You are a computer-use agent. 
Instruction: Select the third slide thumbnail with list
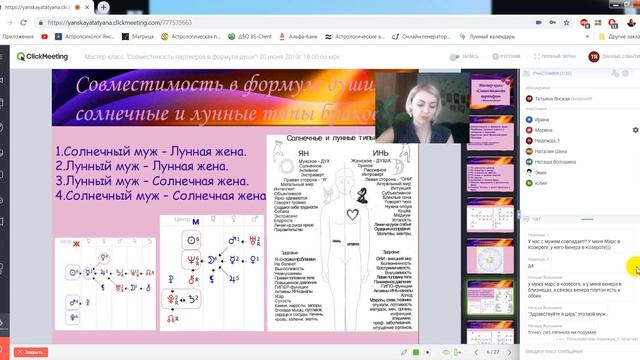tap(490, 174)
